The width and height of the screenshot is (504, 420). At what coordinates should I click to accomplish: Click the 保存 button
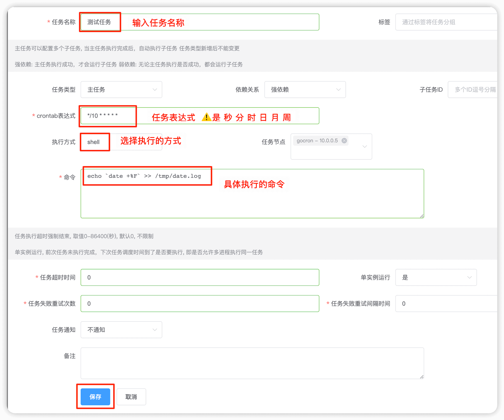(x=95, y=397)
